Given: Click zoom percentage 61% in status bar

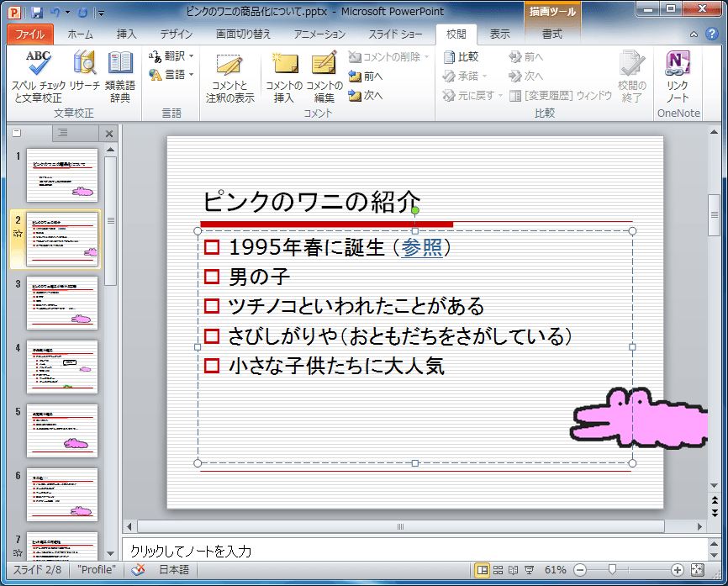Looking at the screenshot, I should 556,570.
